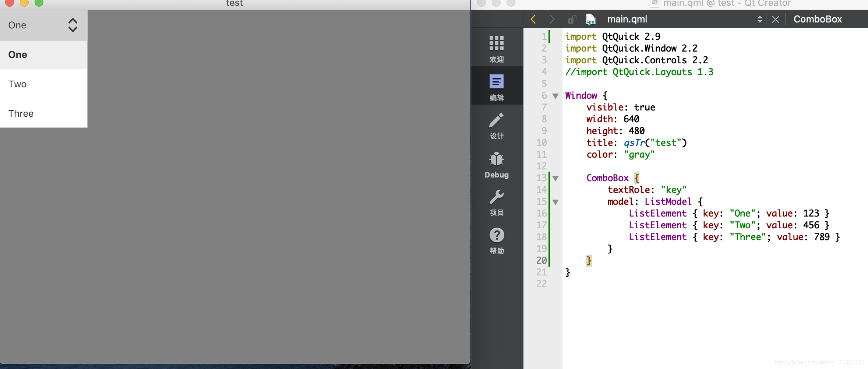The height and width of the screenshot is (369, 868).
Task: Open the ComboBox symbol outline dropdown
Action: [x=818, y=19]
